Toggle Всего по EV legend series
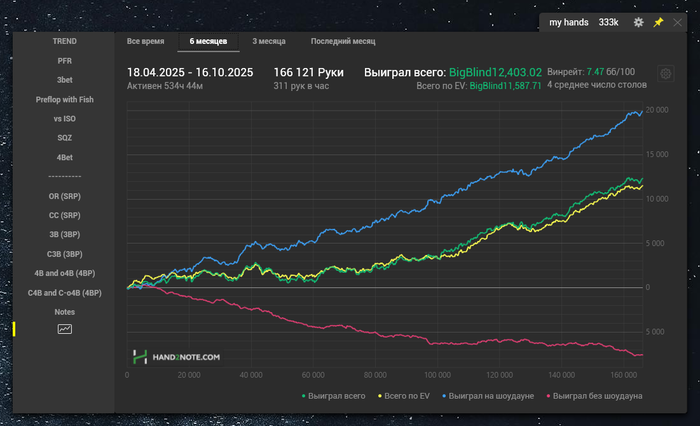700x426 pixels. 404,396
